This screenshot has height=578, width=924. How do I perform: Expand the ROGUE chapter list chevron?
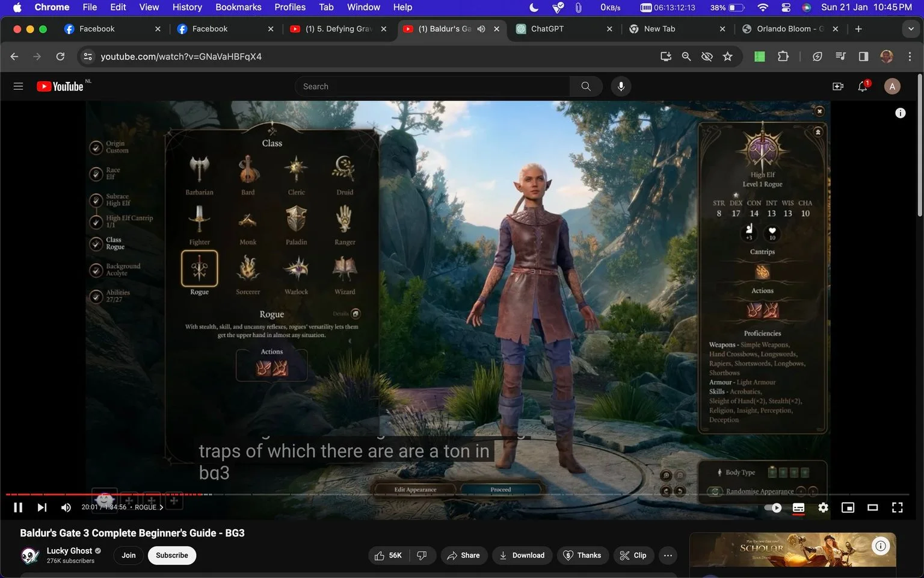tap(161, 508)
